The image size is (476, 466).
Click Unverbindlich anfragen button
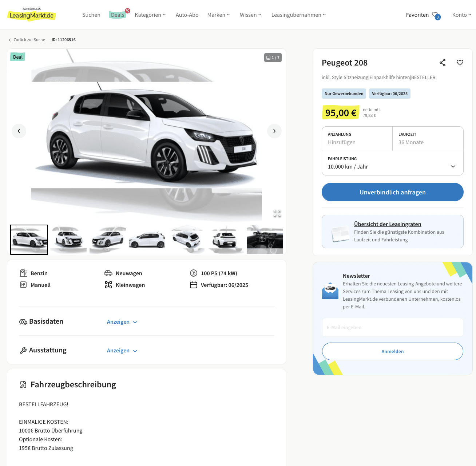click(x=393, y=192)
